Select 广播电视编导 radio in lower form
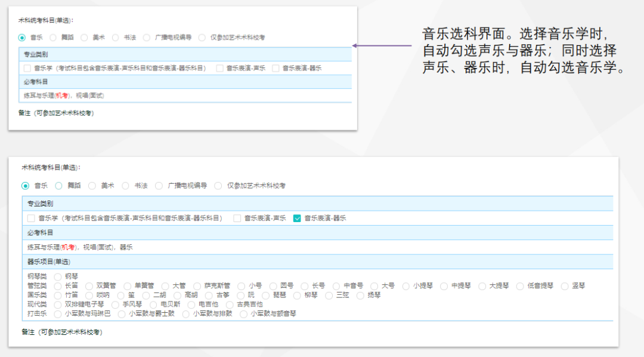644x357 pixels. (x=159, y=186)
